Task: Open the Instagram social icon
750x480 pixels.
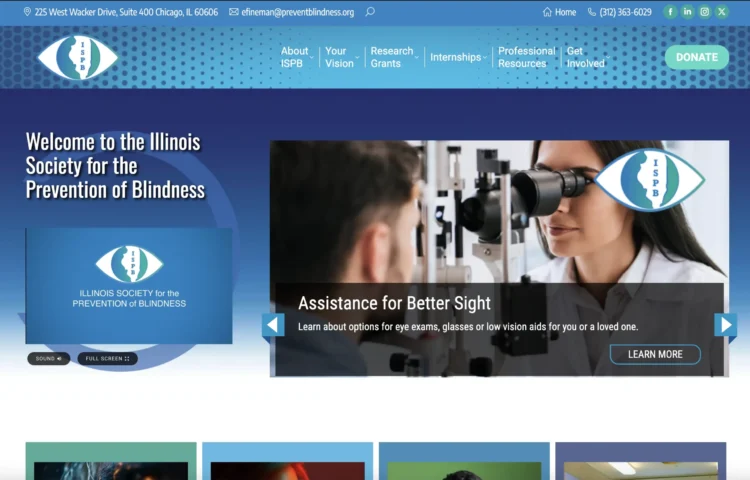Action: [705, 12]
